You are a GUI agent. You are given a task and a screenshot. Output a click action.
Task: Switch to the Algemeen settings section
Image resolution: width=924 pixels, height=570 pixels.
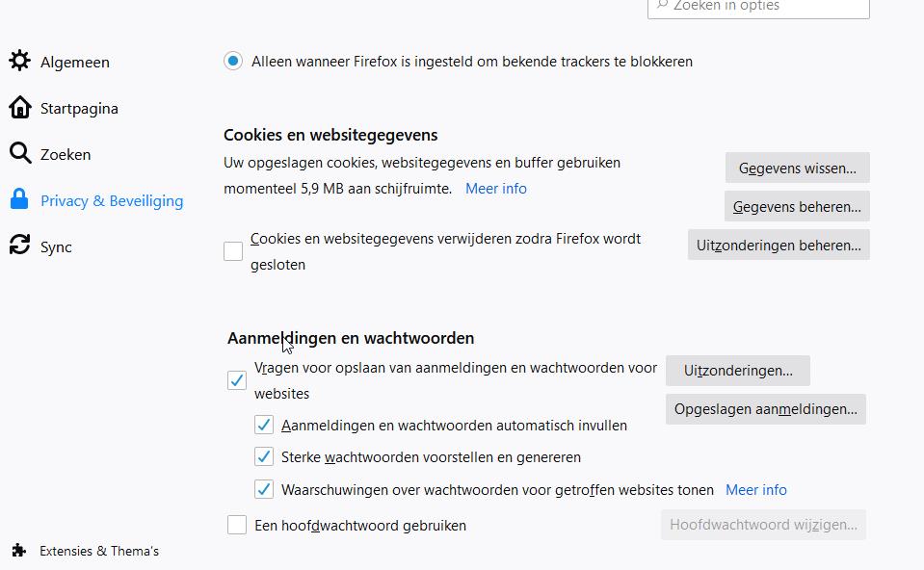pyautogui.click(x=74, y=61)
